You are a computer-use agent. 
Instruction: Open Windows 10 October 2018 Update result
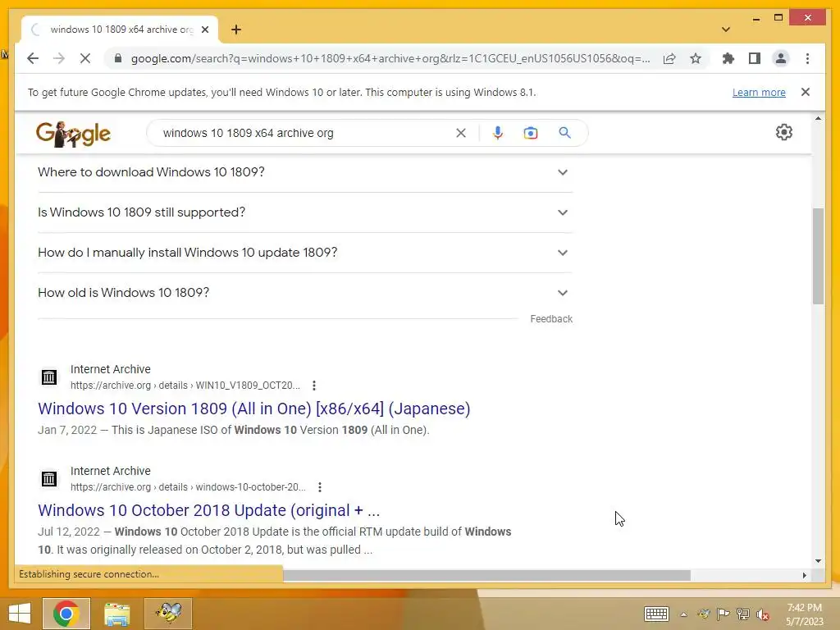click(209, 510)
